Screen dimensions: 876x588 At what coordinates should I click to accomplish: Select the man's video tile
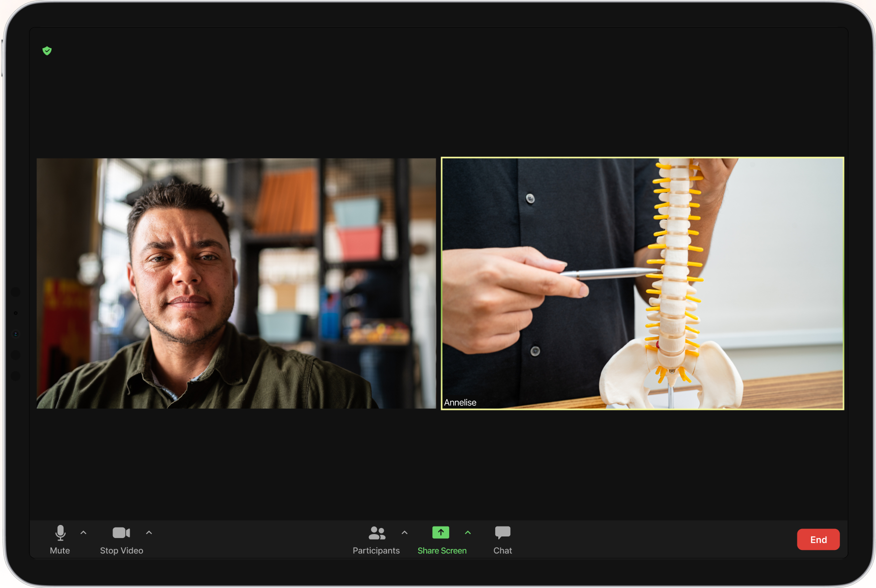[x=236, y=283]
